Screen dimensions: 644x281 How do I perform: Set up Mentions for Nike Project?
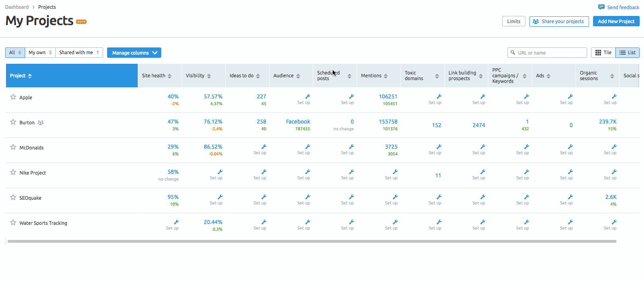click(391, 175)
